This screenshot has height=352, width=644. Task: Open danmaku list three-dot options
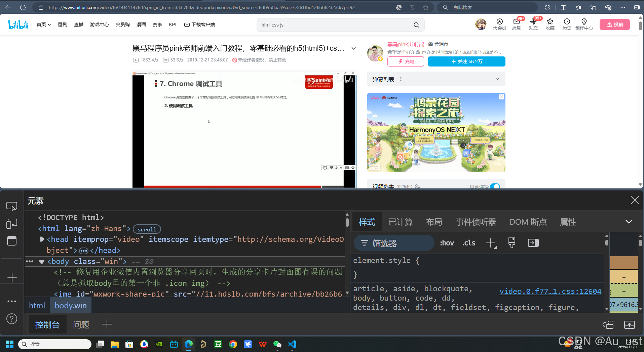tap(401, 79)
